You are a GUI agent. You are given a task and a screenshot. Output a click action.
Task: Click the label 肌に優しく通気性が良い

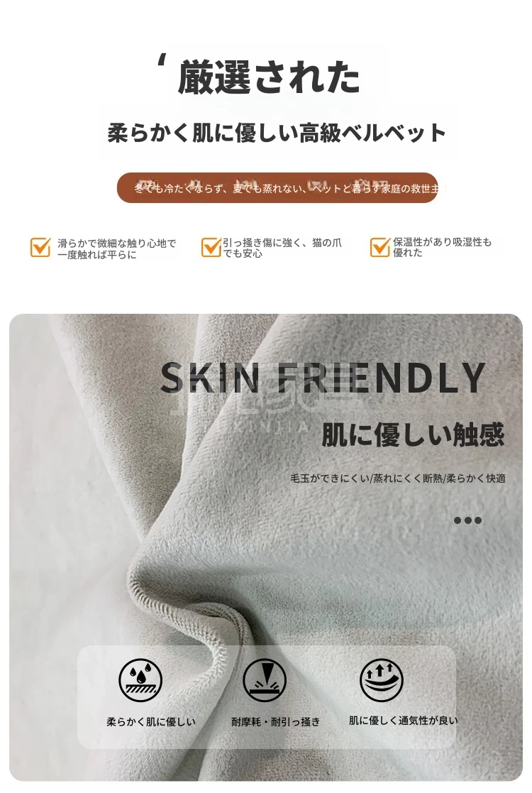click(x=403, y=720)
